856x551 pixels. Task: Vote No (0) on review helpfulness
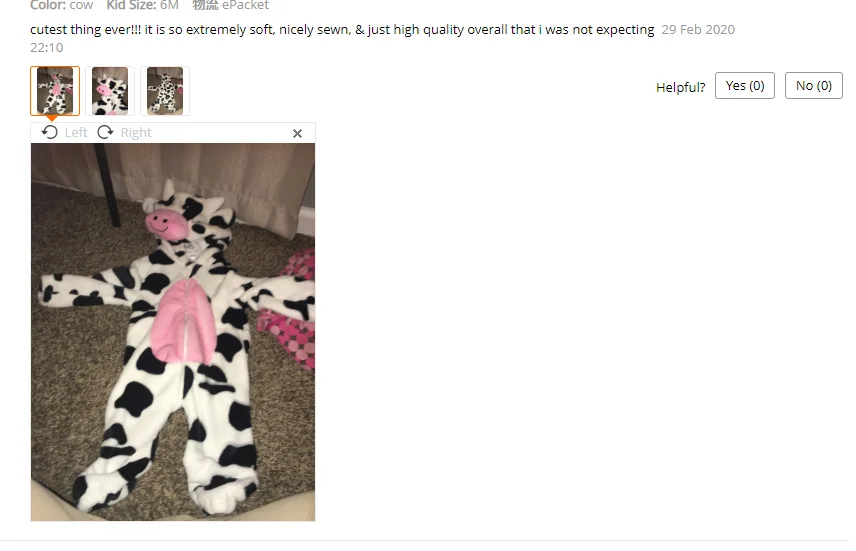pos(813,86)
